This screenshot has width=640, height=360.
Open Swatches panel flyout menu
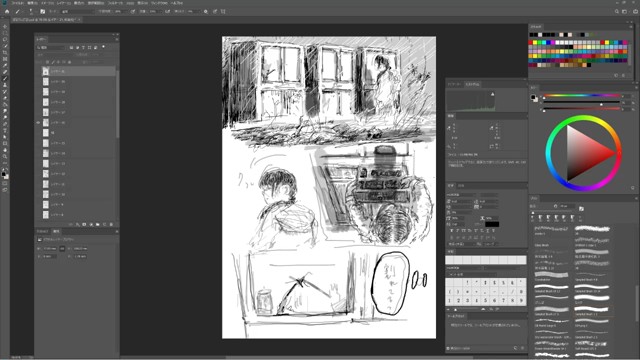point(631,27)
